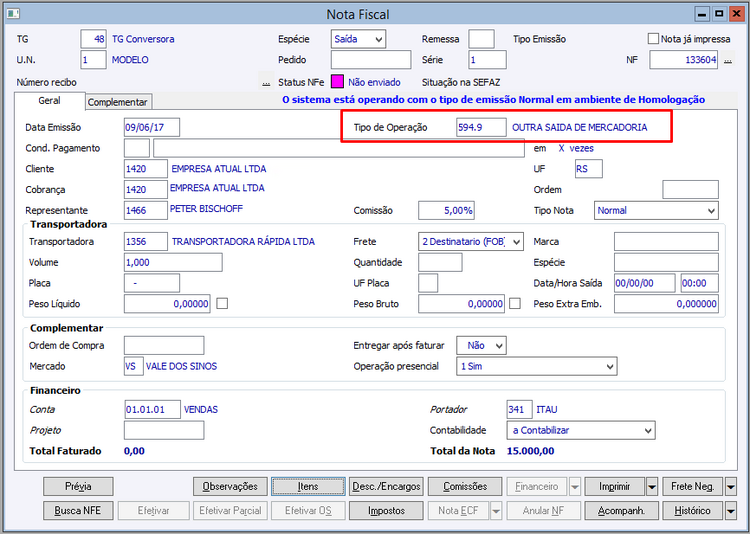Viewport: 750px width, 534px height.
Task: Open the Tipo Nota Normal dropdown
Action: [656, 211]
